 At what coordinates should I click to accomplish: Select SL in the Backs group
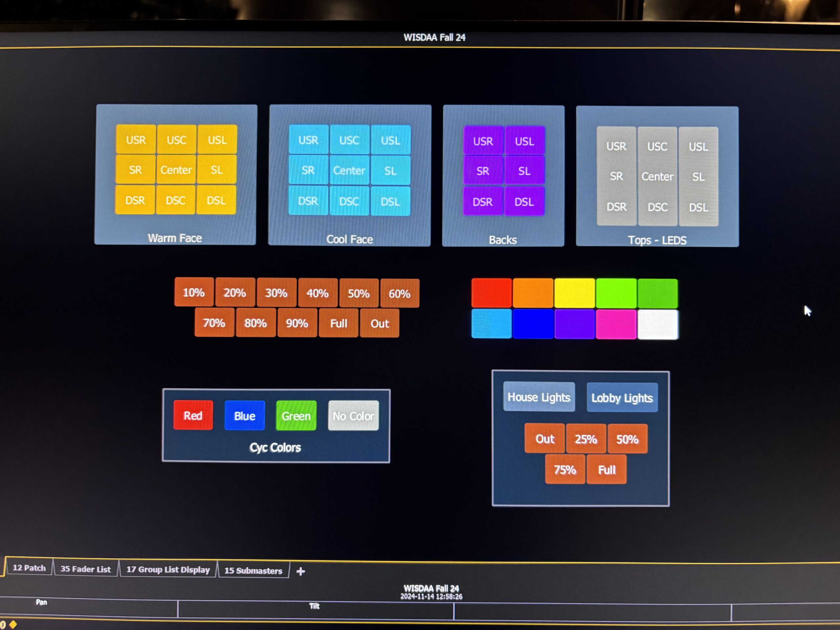[x=524, y=171]
